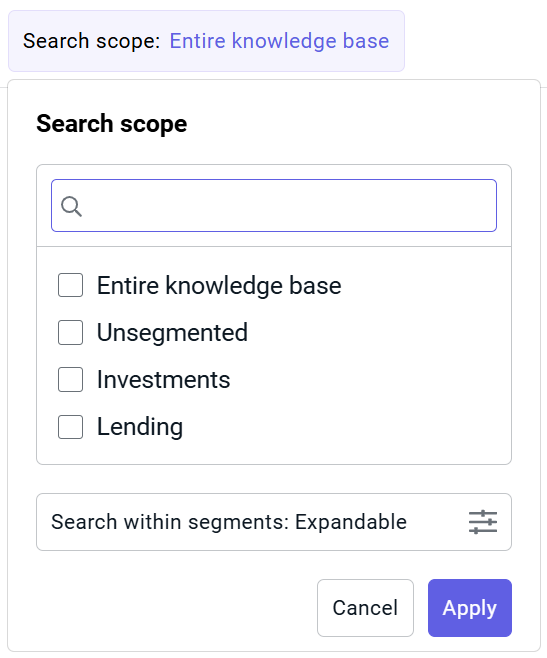Click the magnifying glass search icon
This screenshot has height=658, width=547.
pos(71,206)
